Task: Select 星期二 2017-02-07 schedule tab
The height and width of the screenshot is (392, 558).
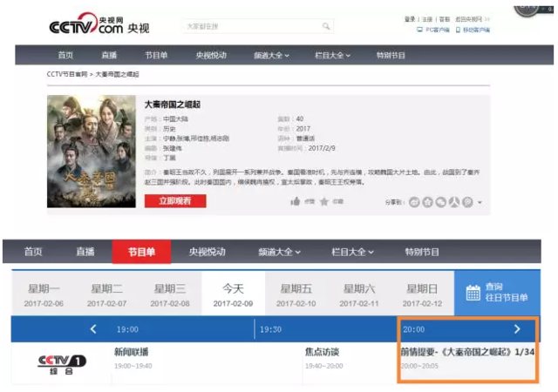Action: [x=106, y=294]
